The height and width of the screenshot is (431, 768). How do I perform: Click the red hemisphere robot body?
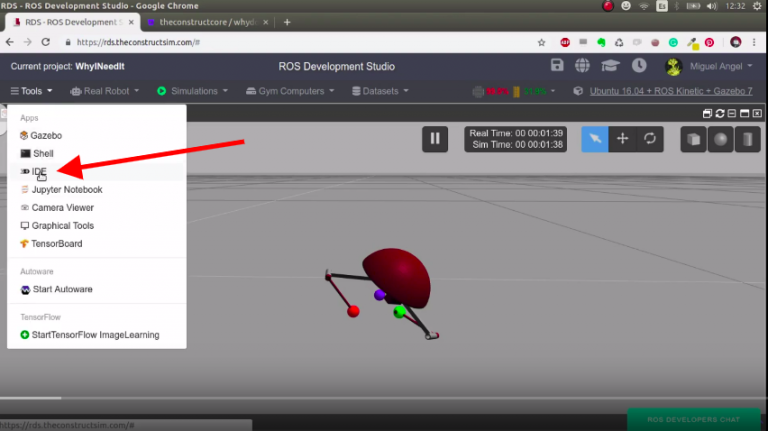[398, 278]
